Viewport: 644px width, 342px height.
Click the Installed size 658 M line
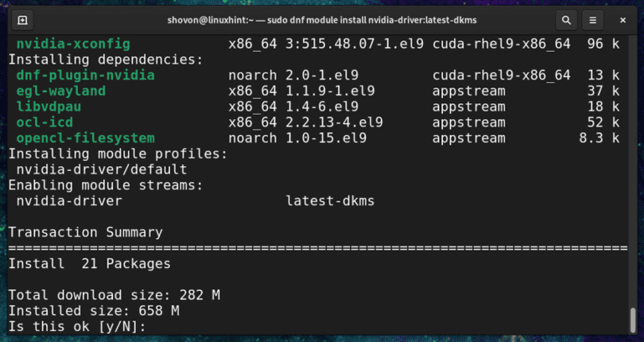pyautogui.click(x=94, y=310)
